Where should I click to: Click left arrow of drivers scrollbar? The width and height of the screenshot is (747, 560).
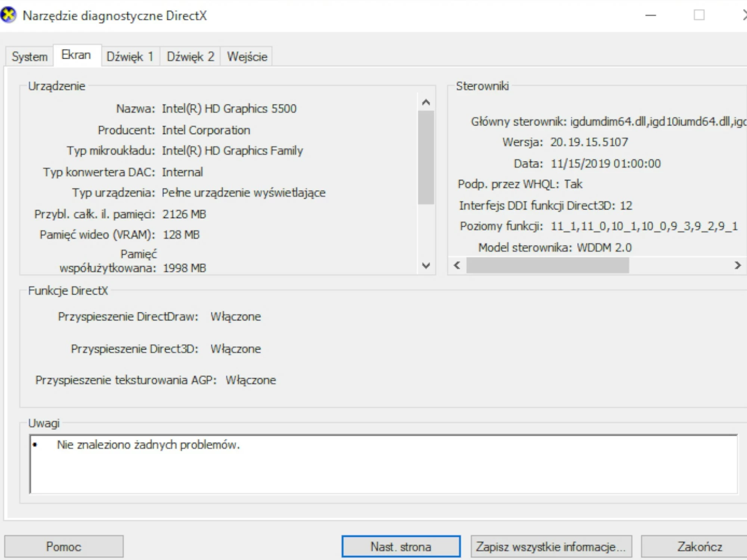pos(457,265)
